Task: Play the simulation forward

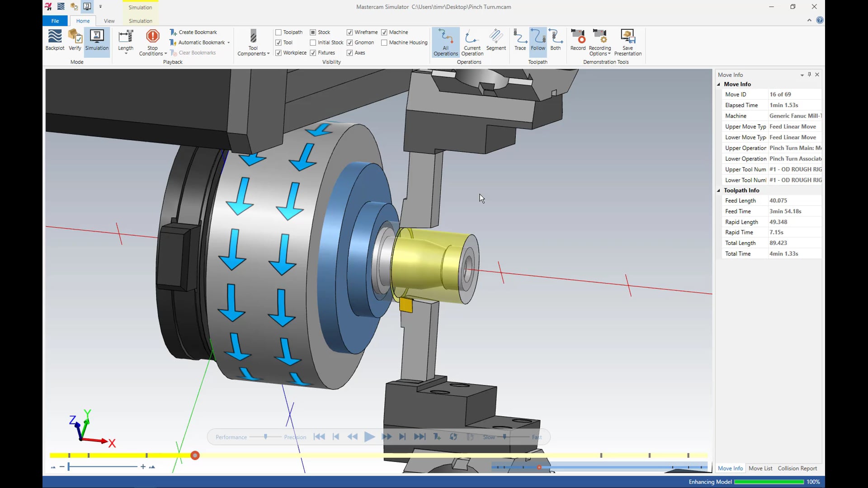Action: (369, 437)
